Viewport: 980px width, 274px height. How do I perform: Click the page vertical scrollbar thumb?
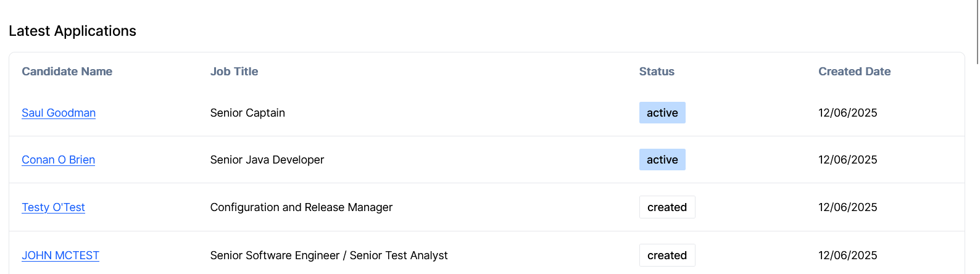(x=978, y=32)
